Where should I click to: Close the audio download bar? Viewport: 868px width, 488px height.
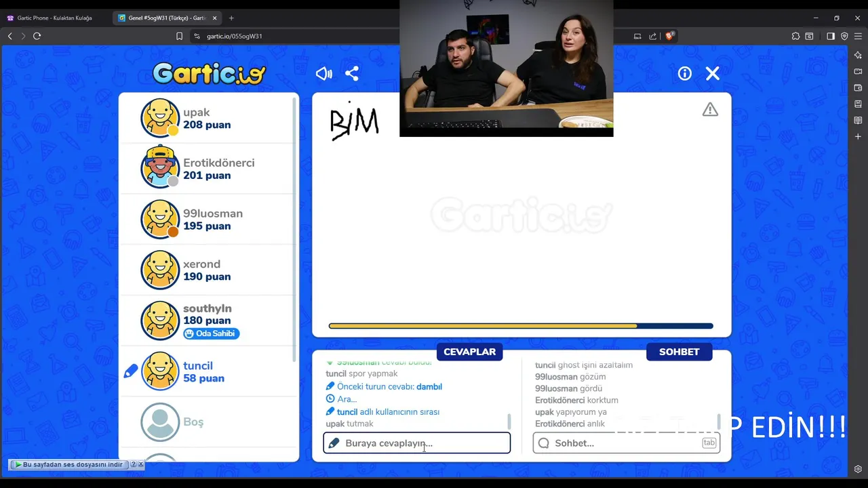click(x=141, y=464)
